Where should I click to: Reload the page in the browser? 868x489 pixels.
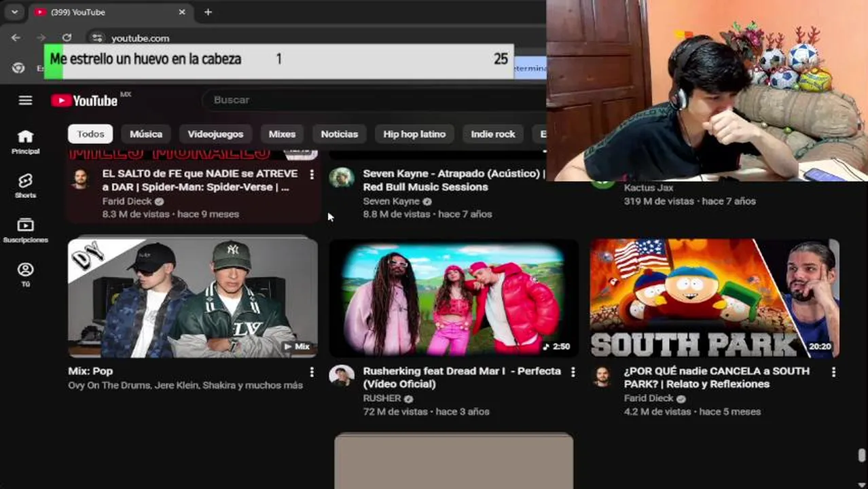pos(67,38)
